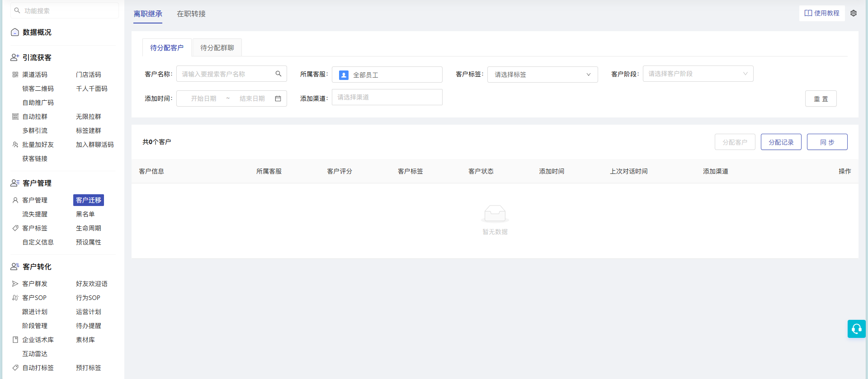
Task: Open 阶段管理 in the sidebar
Action: click(35, 326)
